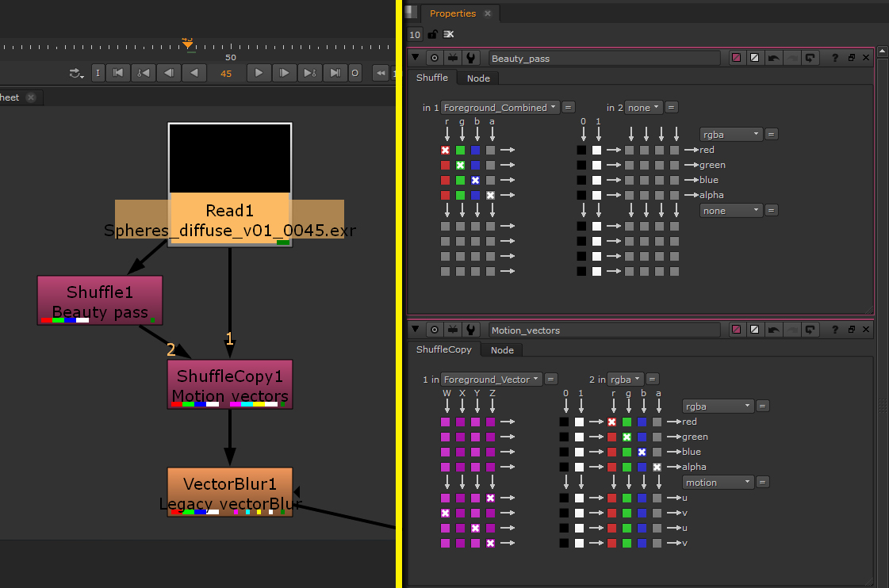
Task: Click the focus/center icon in Beauty_pass panel header
Action: [435, 57]
